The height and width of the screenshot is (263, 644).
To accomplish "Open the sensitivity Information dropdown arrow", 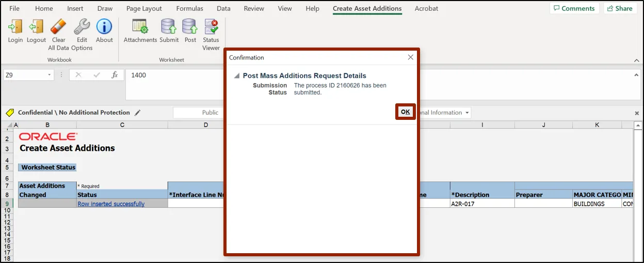I will (467, 113).
